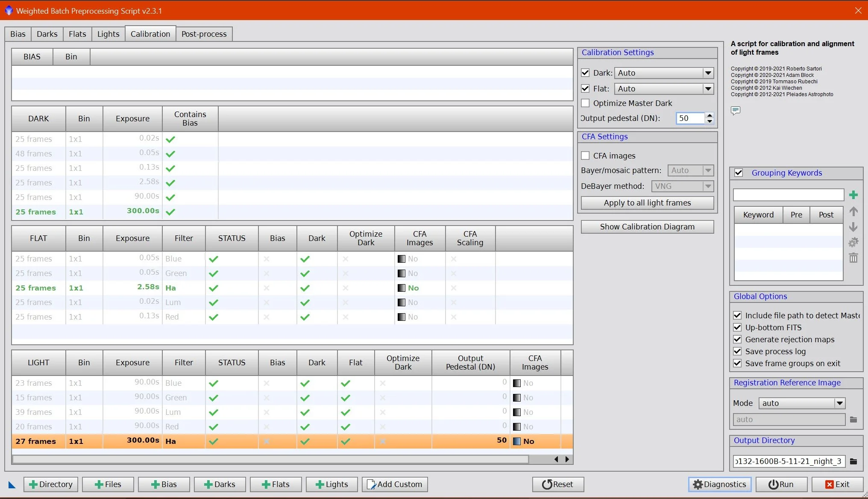Click the keyword gear settings icon
Image resolution: width=868 pixels, height=499 pixels.
(x=853, y=243)
